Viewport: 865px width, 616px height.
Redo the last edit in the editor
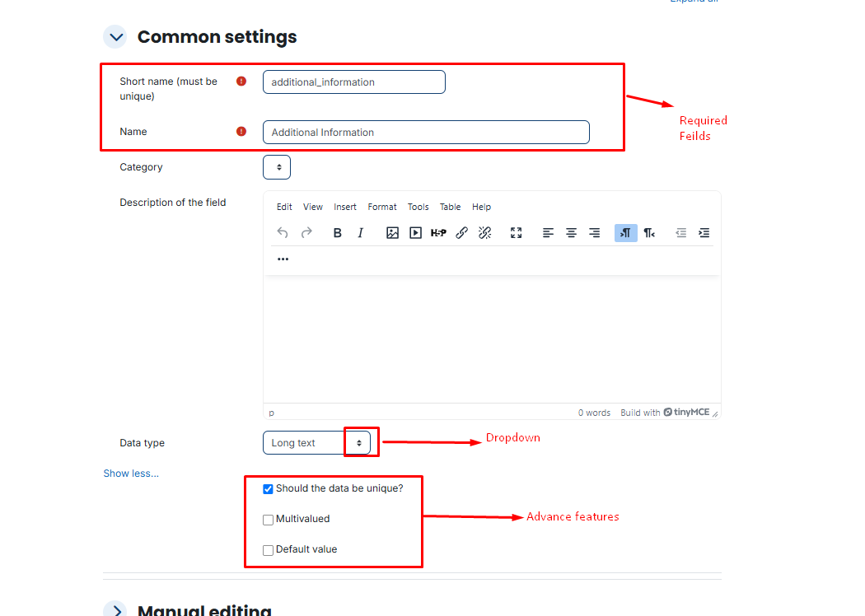coord(306,233)
